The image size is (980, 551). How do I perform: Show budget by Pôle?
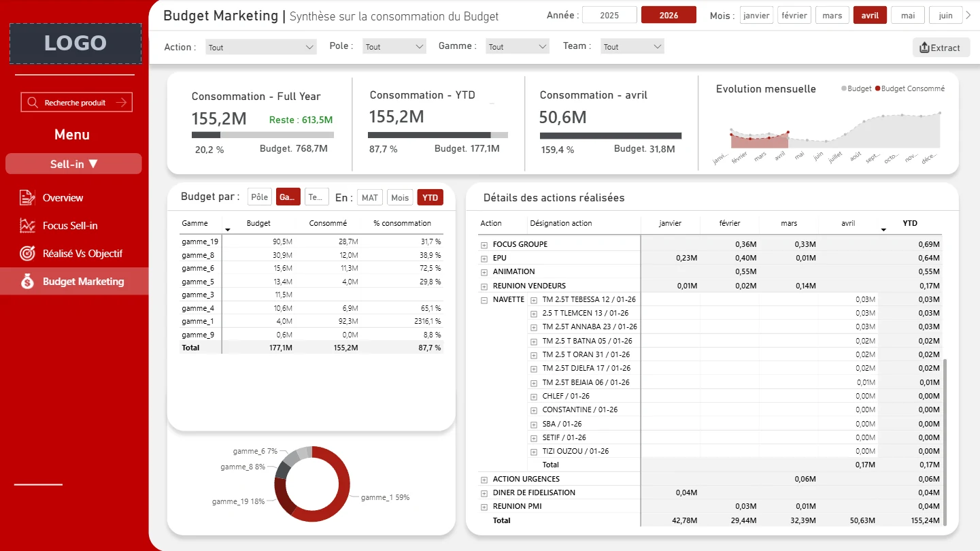click(259, 197)
